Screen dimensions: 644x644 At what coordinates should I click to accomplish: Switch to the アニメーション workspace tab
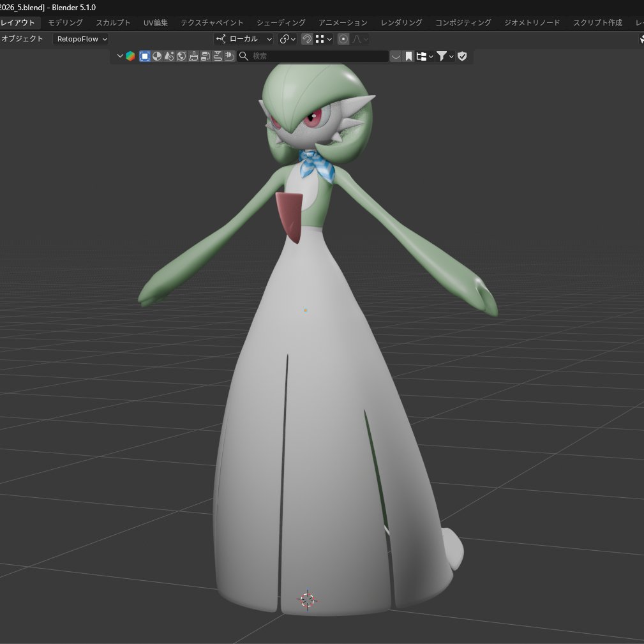point(343,22)
